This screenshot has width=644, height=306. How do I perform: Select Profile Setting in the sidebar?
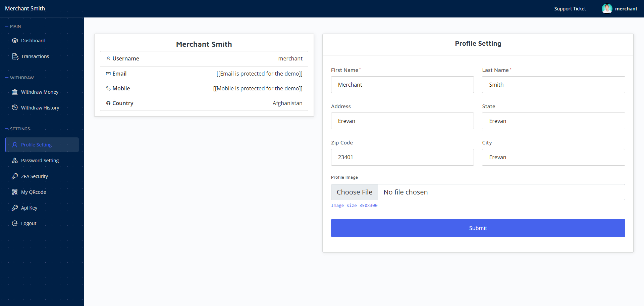click(x=36, y=145)
